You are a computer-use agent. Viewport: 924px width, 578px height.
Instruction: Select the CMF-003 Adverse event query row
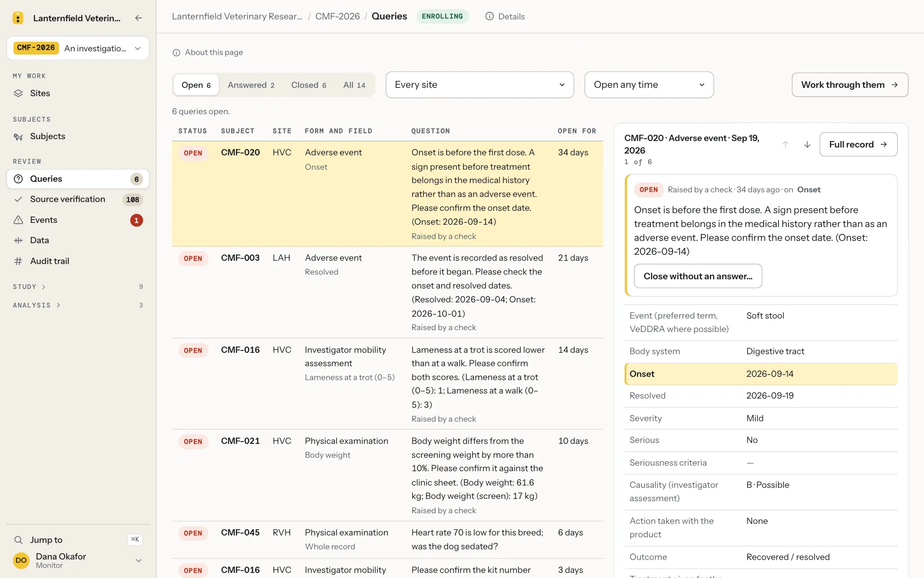point(387,292)
